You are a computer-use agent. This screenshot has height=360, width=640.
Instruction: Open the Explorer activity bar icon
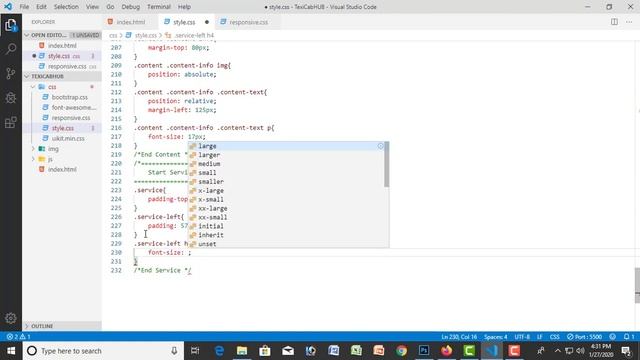point(11,25)
